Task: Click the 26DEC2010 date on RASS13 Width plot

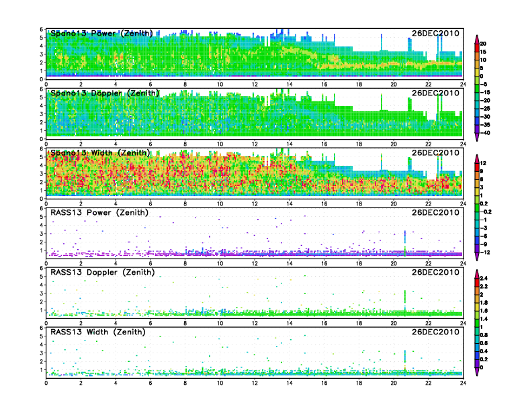Action: coord(435,332)
